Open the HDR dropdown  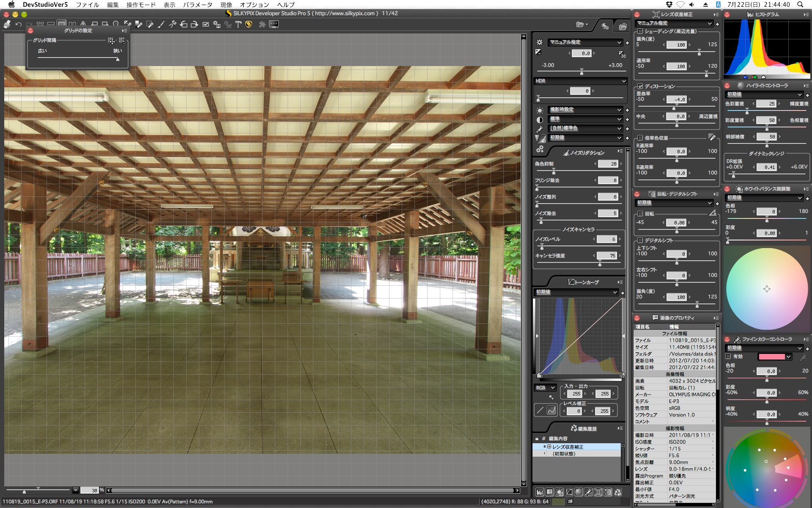580,81
